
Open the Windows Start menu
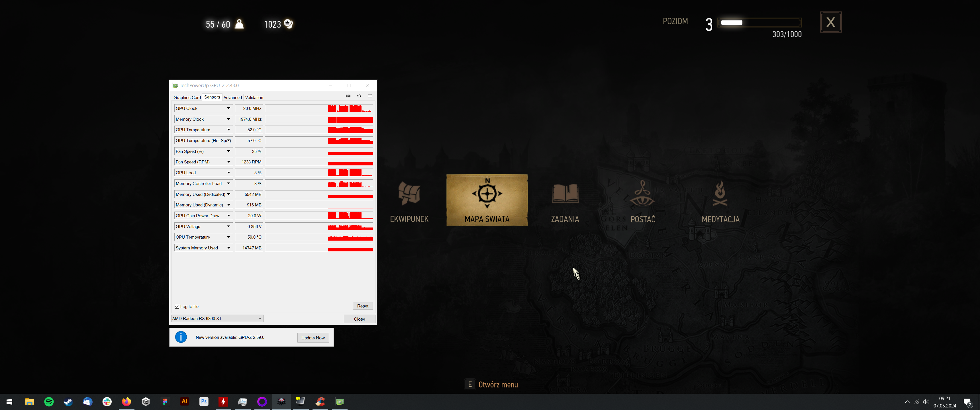point(9,402)
